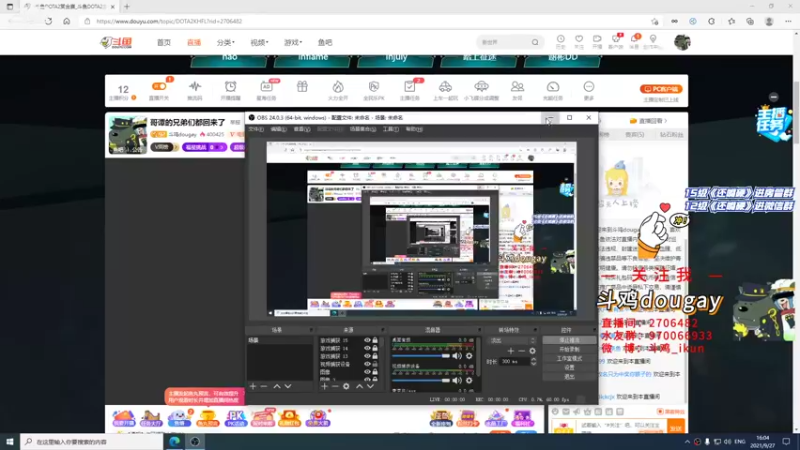Open the 分类 dropdown in Douyu navigation
The width and height of the screenshot is (800, 450).
click(x=226, y=42)
